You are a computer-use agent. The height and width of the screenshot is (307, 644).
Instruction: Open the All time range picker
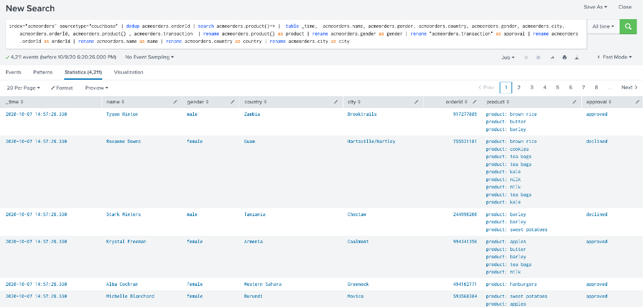[x=603, y=26]
